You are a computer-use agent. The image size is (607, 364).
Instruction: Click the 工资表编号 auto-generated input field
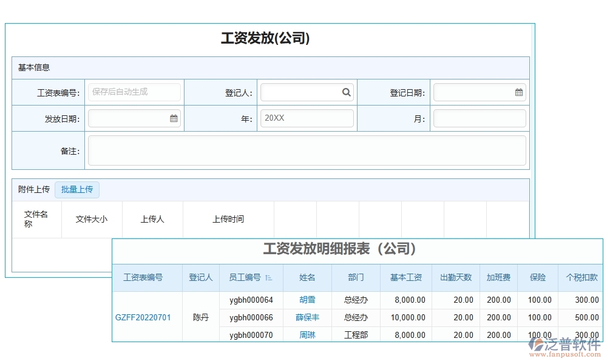(134, 92)
